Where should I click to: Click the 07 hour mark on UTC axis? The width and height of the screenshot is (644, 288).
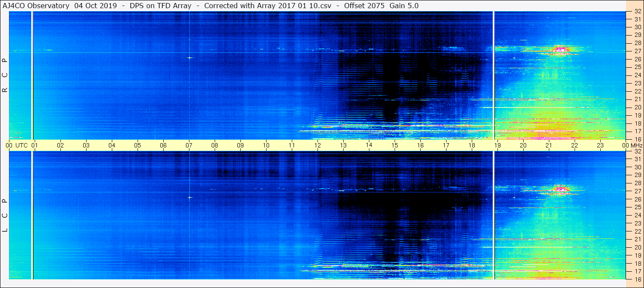(x=189, y=145)
